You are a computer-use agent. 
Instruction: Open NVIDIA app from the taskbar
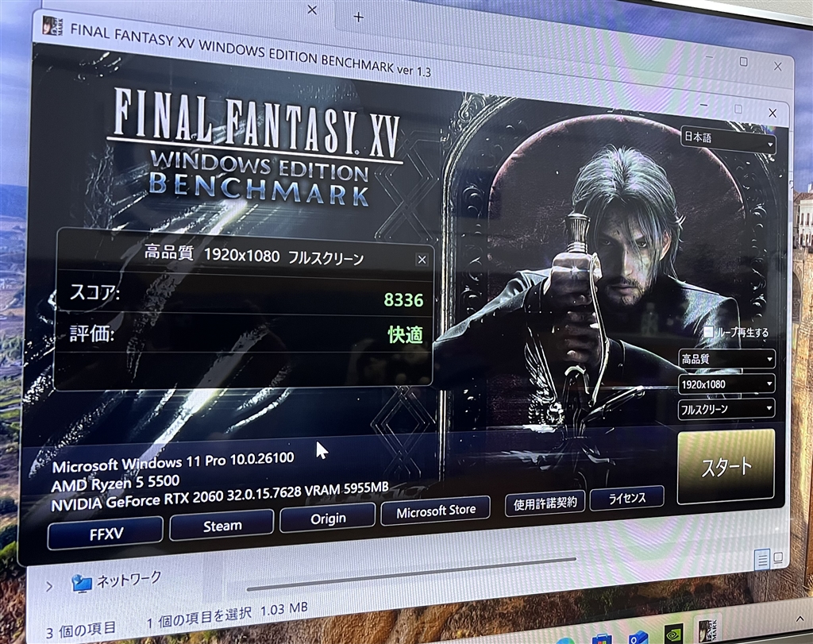(673, 633)
